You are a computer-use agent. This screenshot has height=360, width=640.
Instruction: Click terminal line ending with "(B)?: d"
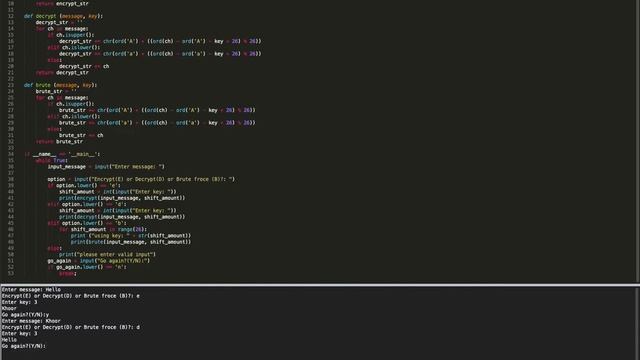tap(71, 327)
